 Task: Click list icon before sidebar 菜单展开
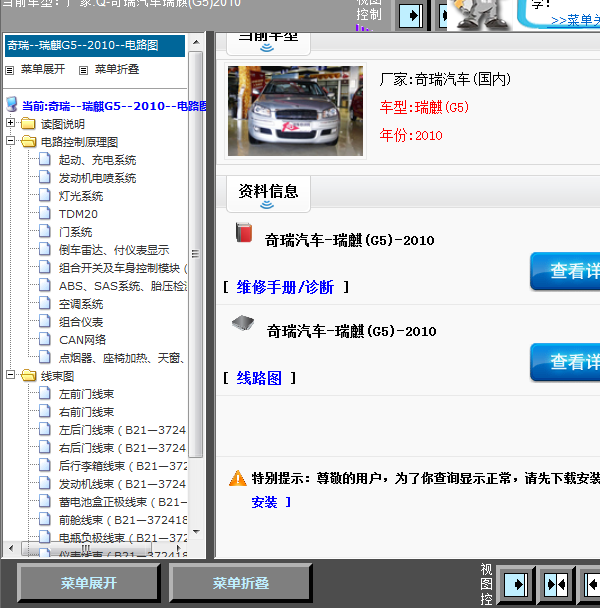[x=10, y=71]
